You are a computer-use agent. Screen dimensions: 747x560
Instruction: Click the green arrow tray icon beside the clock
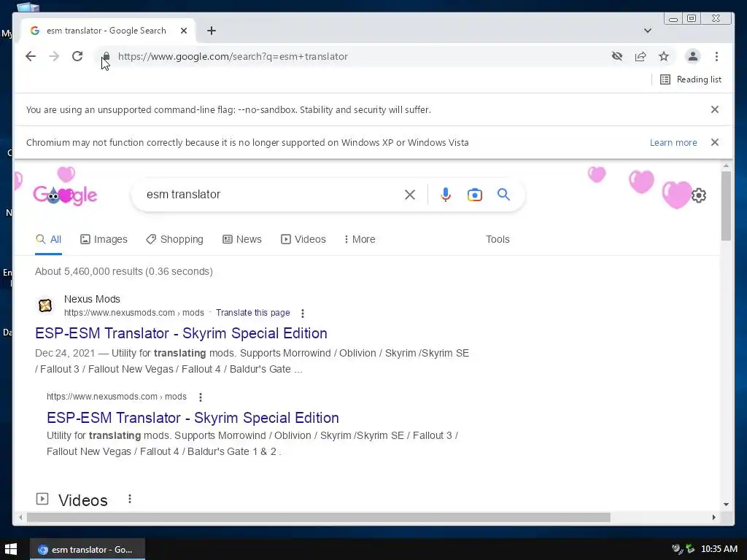[x=690, y=549]
